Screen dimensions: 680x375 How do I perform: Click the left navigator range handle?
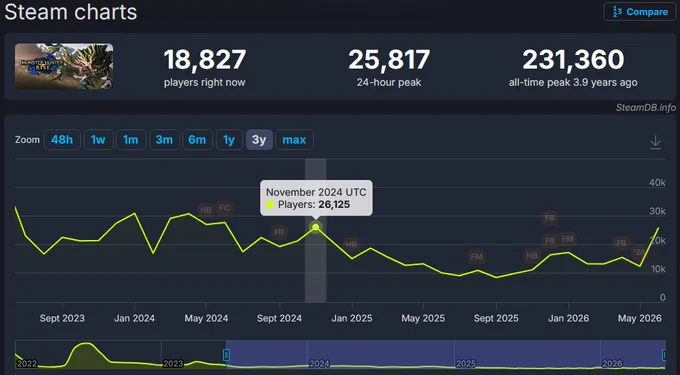(x=226, y=355)
